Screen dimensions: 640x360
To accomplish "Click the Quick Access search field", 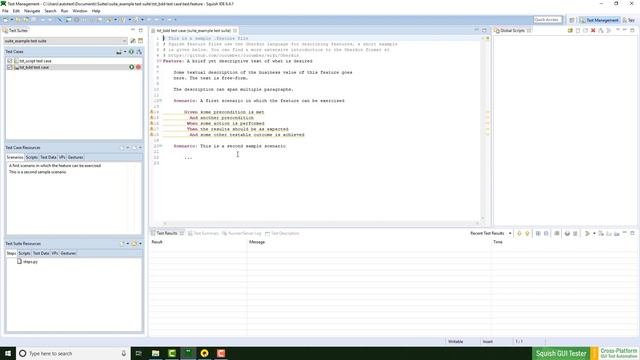I will pos(547,20).
